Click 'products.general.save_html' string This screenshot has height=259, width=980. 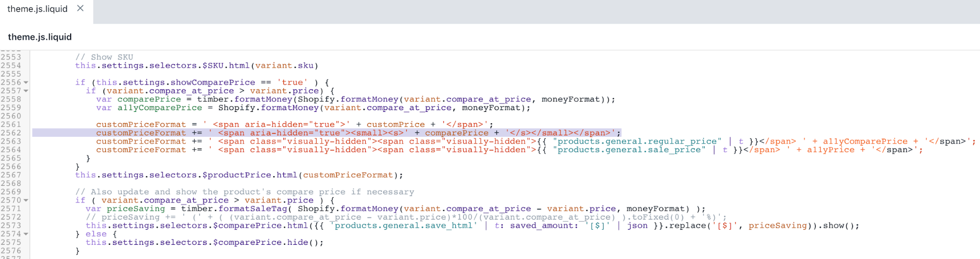coord(403,226)
